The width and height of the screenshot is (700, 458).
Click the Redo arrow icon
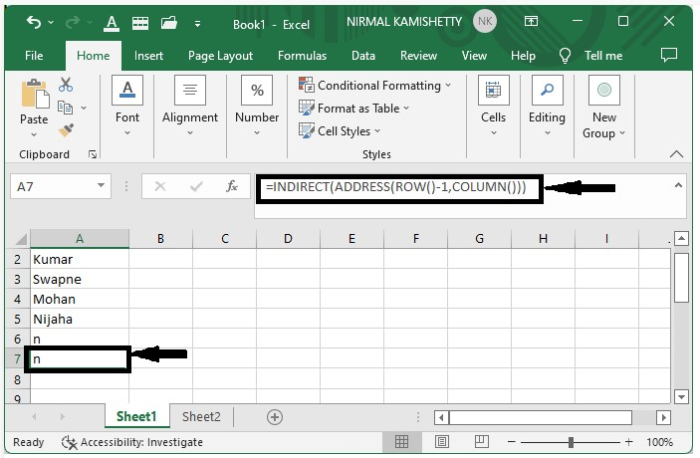[72, 22]
